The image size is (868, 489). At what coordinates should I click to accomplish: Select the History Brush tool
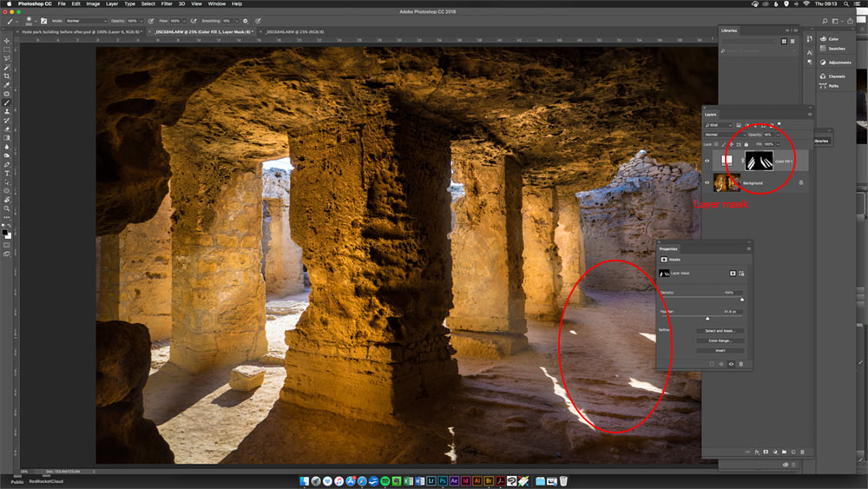pyautogui.click(x=7, y=120)
